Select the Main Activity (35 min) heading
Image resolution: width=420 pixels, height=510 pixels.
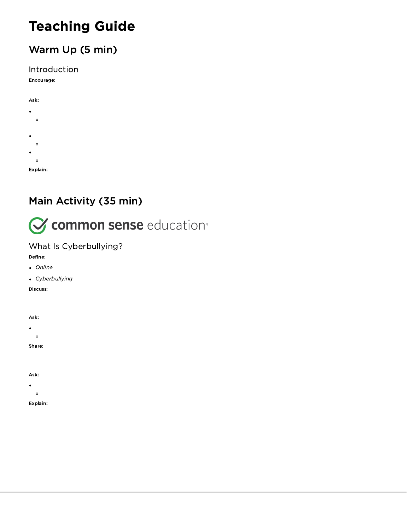click(x=85, y=201)
